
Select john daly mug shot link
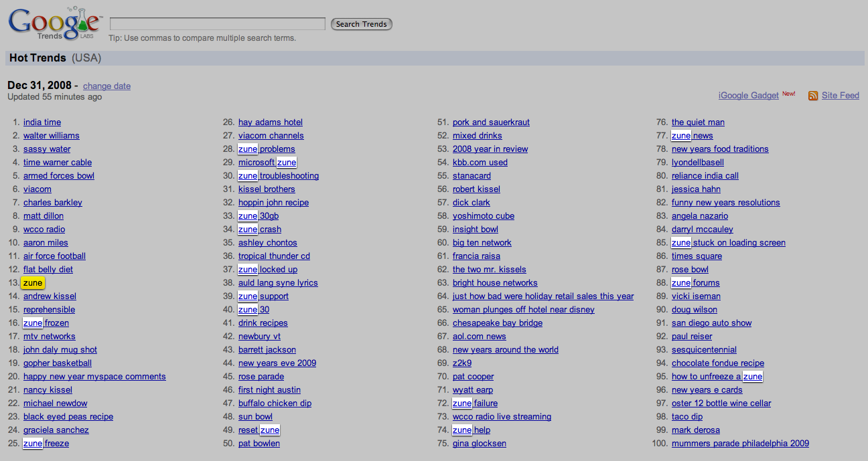(60, 350)
